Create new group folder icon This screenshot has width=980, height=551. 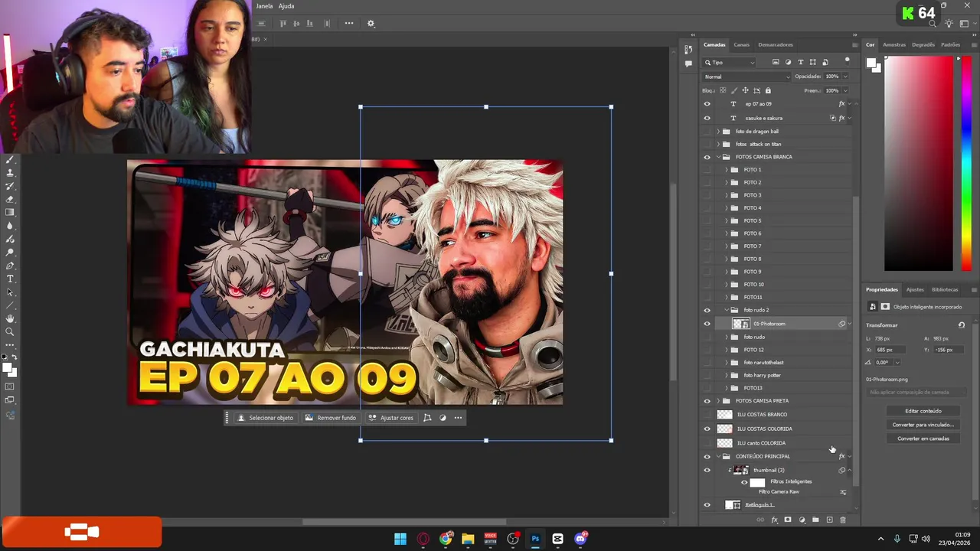click(x=815, y=520)
